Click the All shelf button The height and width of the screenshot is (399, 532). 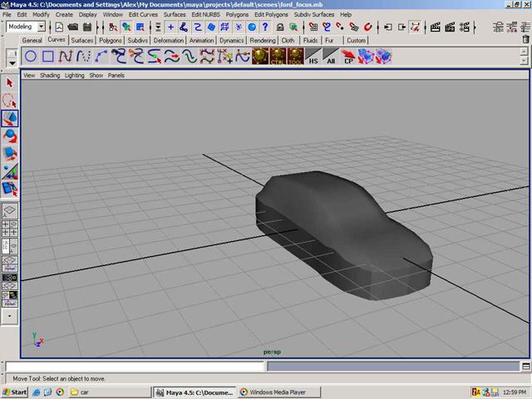pyautogui.click(x=331, y=57)
